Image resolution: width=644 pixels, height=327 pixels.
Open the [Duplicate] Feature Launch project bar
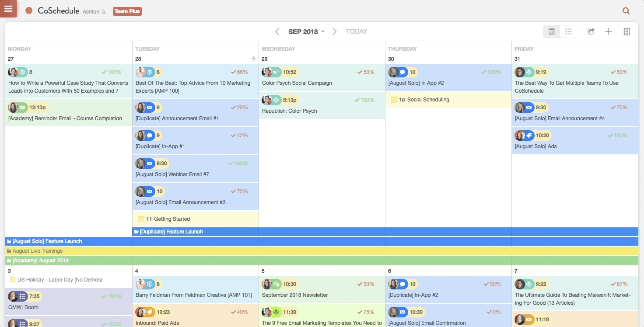(385, 232)
